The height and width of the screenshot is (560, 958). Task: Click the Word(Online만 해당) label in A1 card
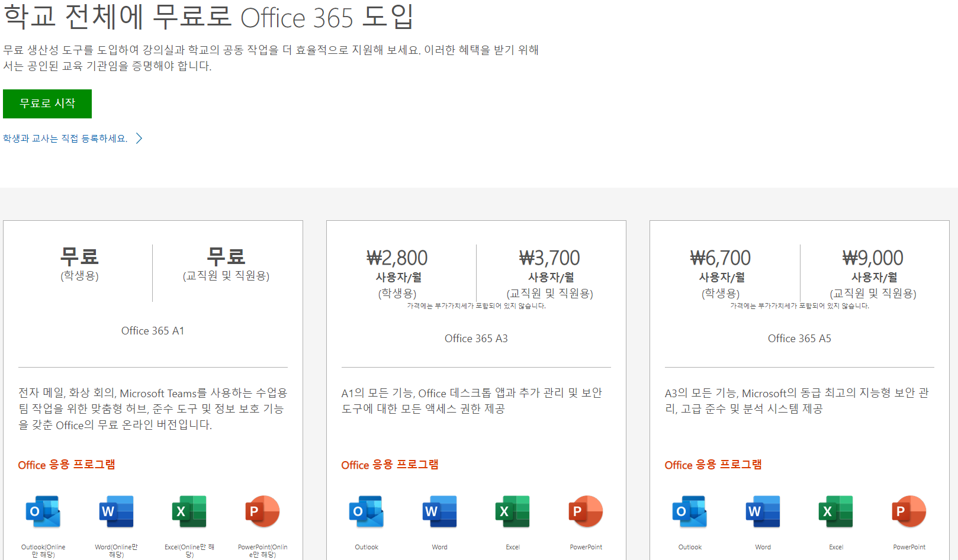point(117,551)
